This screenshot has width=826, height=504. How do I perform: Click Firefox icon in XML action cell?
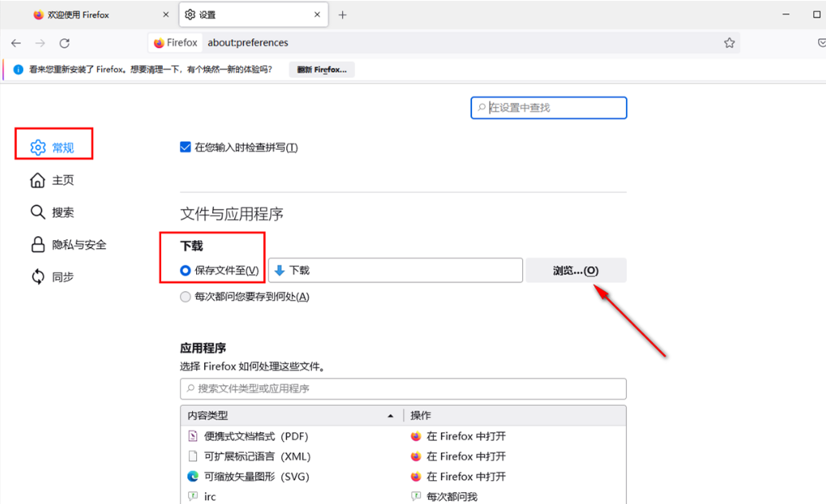[x=416, y=456]
